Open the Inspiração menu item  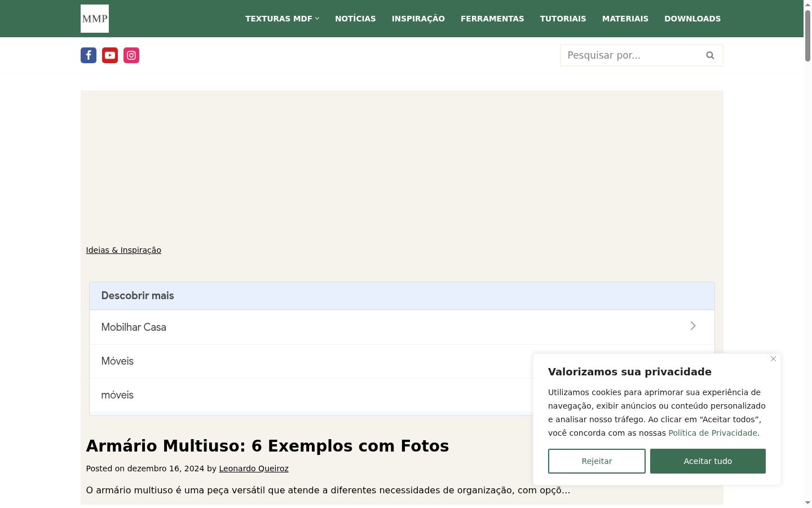pyautogui.click(x=418, y=19)
